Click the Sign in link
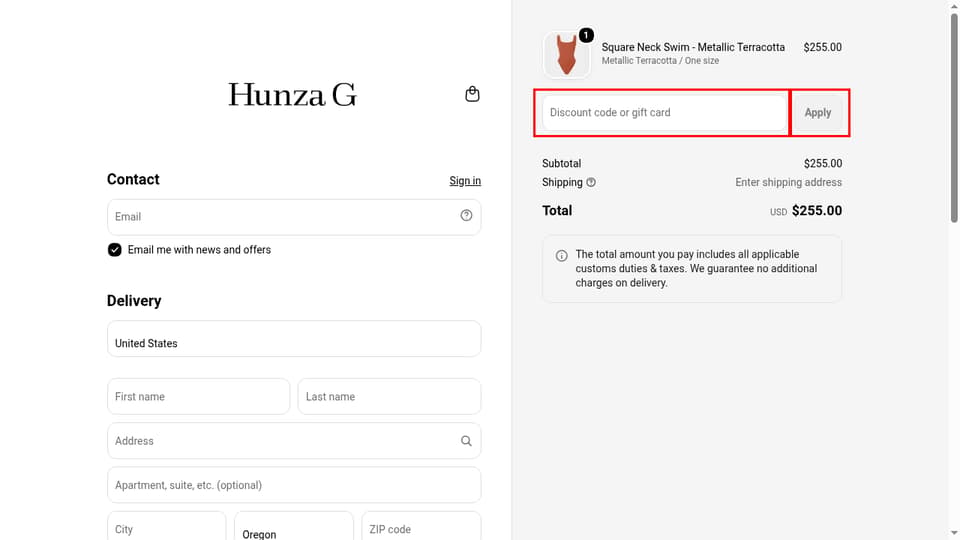Viewport: 960px width, 540px height. [x=465, y=181]
